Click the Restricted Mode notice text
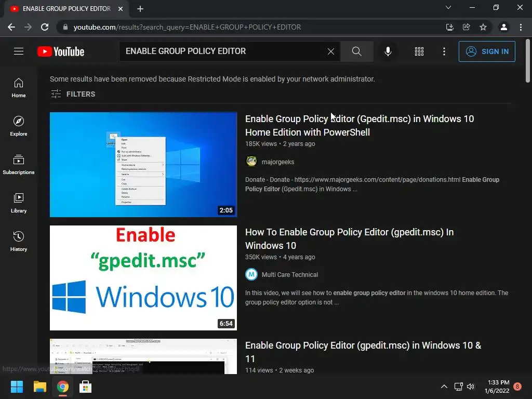532x399 pixels. pyautogui.click(x=212, y=79)
